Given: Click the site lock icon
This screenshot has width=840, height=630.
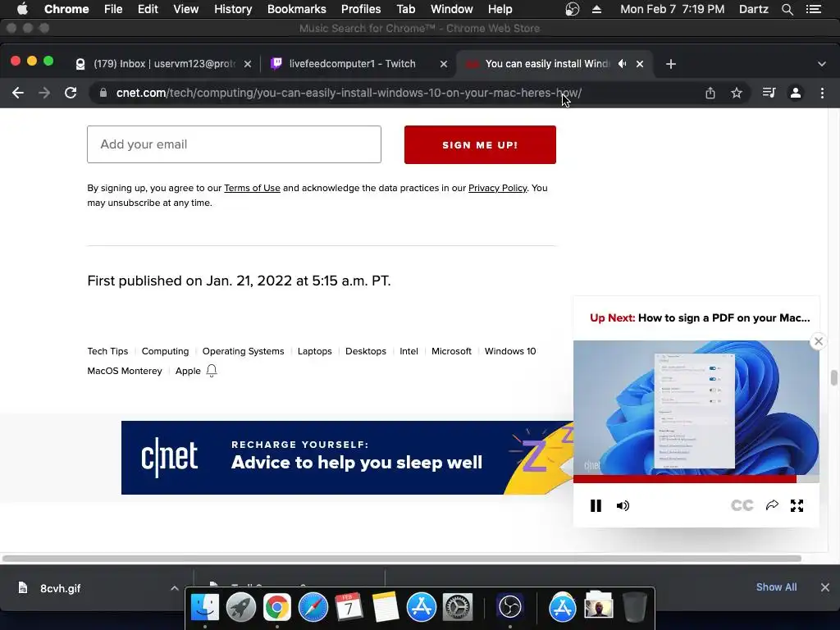Looking at the screenshot, I should [103, 93].
